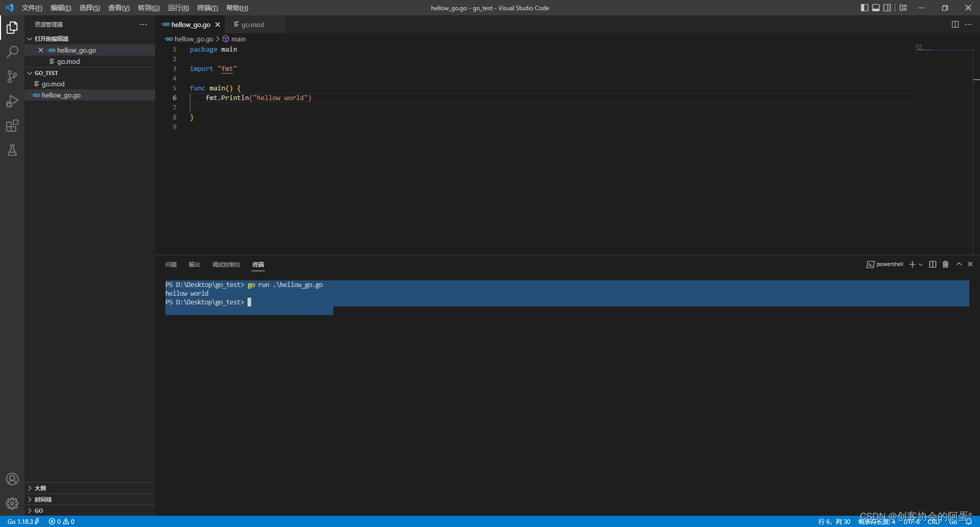Open the 终端(T) menu

coord(207,8)
